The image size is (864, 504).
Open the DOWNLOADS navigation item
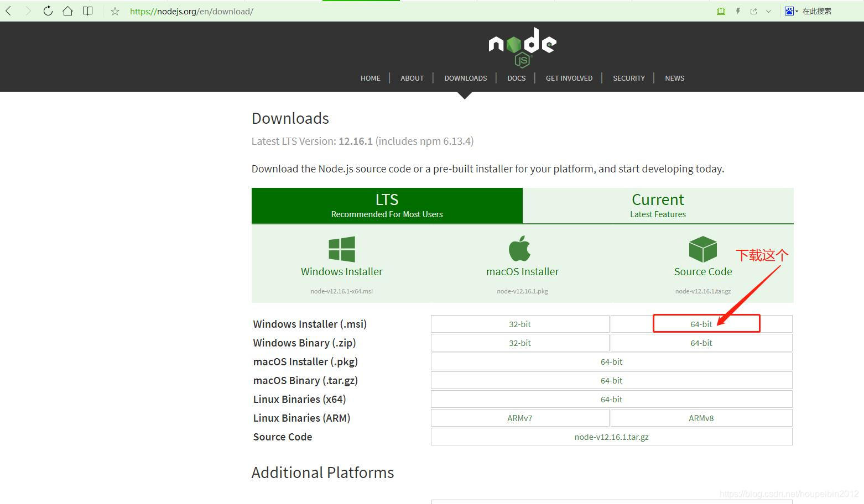pyautogui.click(x=466, y=78)
